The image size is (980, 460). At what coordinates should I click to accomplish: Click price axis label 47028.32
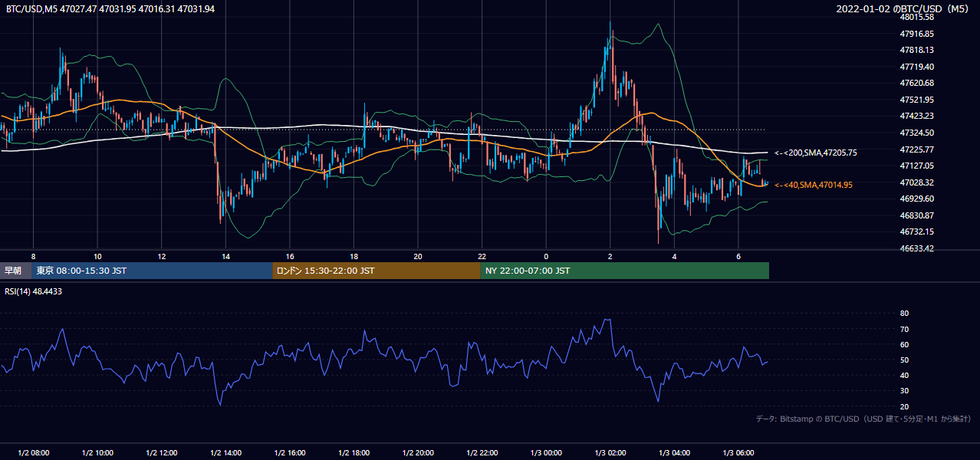[x=917, y=182]
